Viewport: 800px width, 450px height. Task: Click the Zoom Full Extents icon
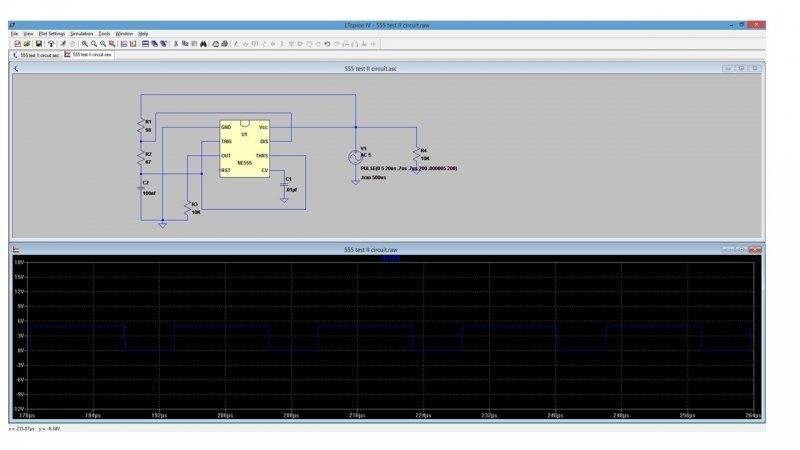[112, 44]
